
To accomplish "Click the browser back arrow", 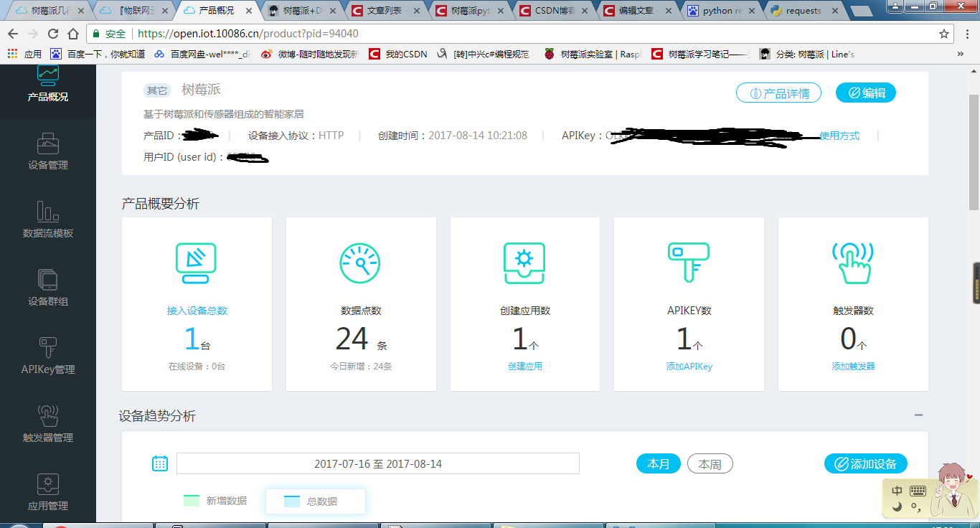I will pyautogui.click(x=13, y=34).
